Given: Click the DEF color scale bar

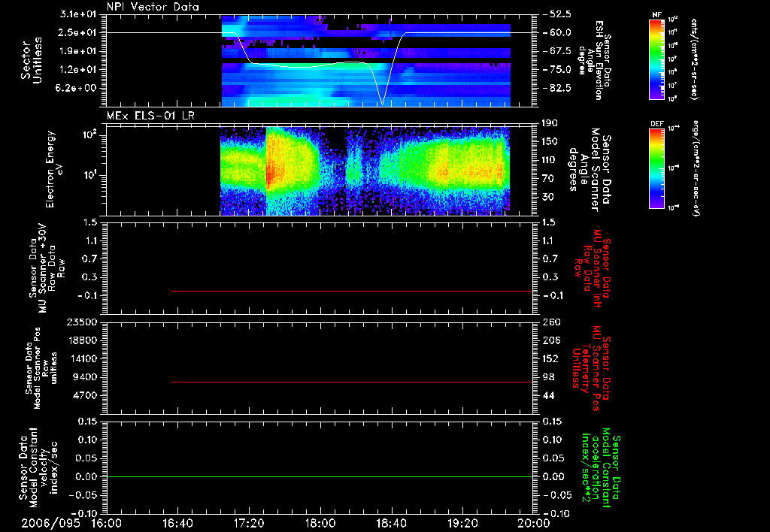Looking at the screenshot, I should point(657,168).
